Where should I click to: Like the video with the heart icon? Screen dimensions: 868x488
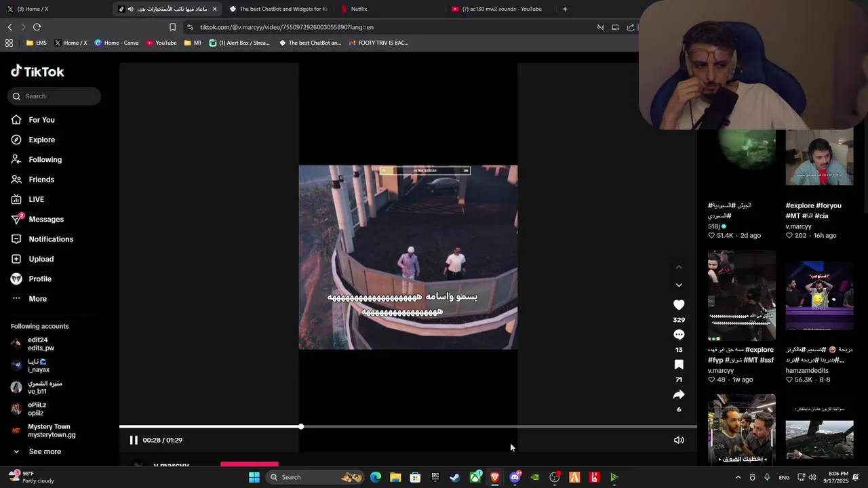click(679, 305)
